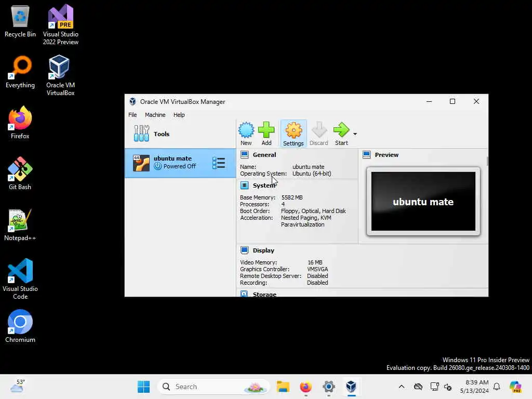Open the clock showing 8:39 AM
Image resolution: width=532 pixels, height=399 pixels.
point(474,387)
